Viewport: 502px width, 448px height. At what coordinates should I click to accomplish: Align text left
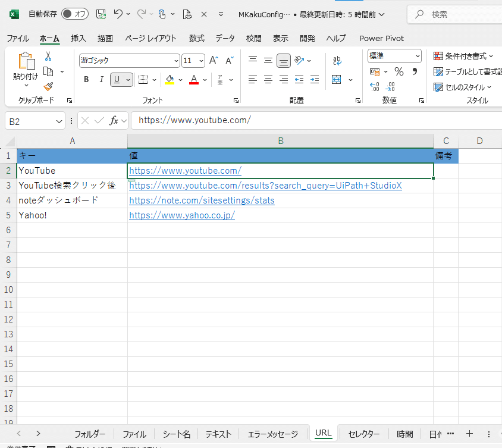click(253, 79)
